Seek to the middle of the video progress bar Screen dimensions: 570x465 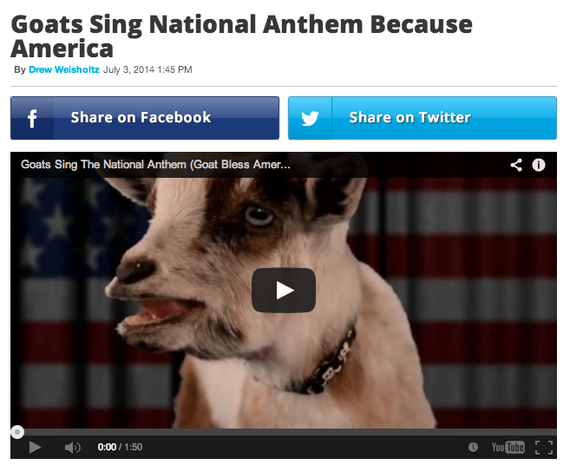[284, 432]
